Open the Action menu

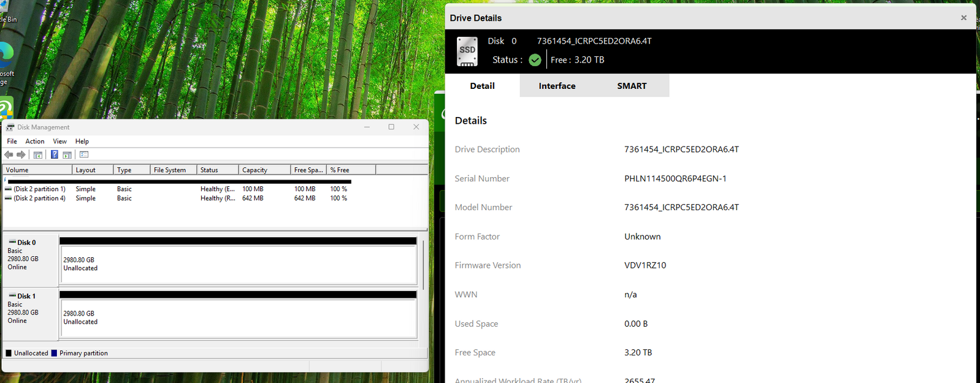pyautogui.click(x=34, y=142)
